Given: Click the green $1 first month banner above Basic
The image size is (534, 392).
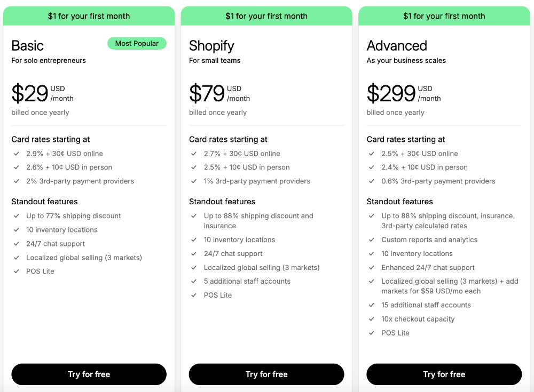Looking at the screenshot, I should pos(89,16).
